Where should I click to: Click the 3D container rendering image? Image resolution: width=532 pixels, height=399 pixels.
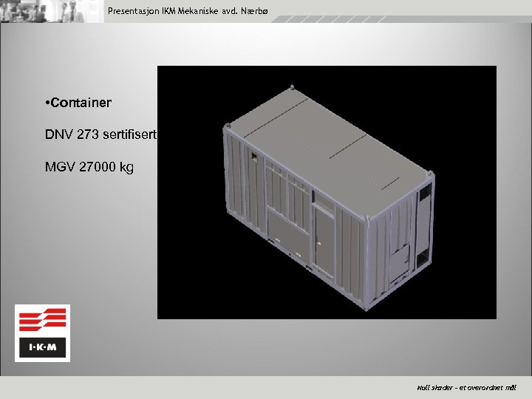[327, 192]
